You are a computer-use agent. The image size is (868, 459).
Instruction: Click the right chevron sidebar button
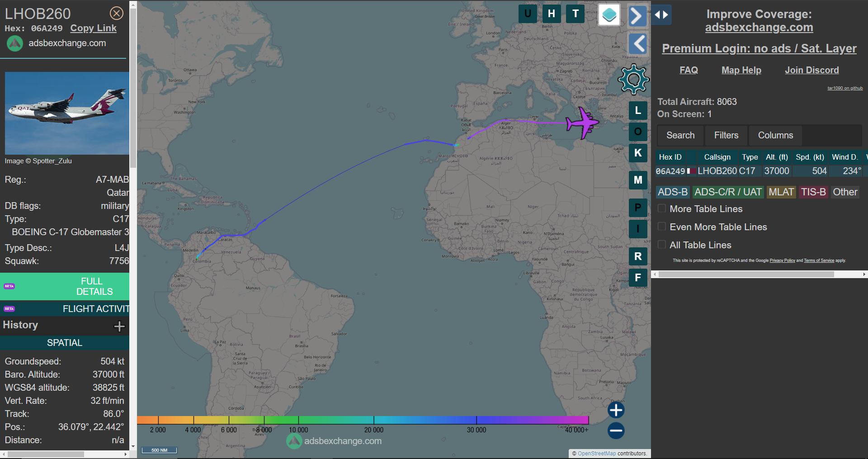click(637, 16)
